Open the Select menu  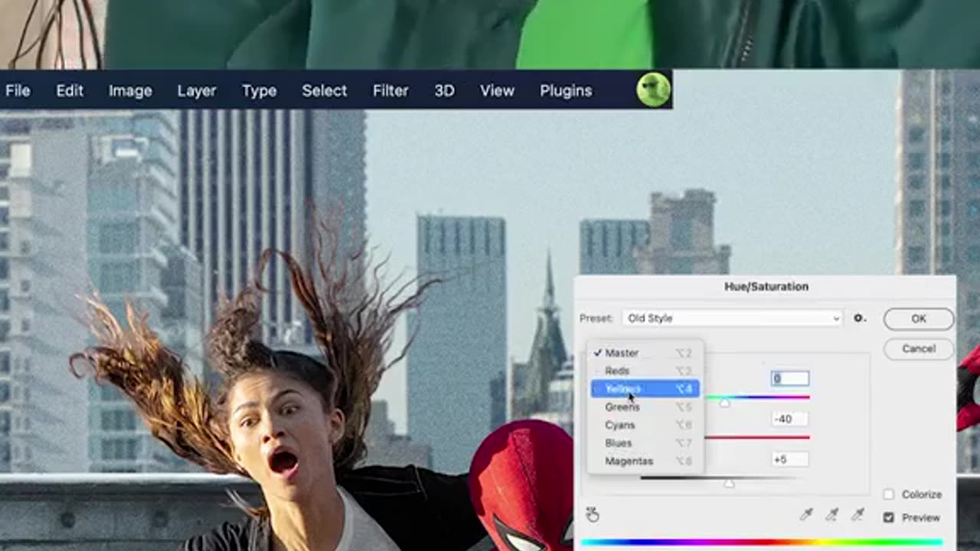(x=324, y=90)
